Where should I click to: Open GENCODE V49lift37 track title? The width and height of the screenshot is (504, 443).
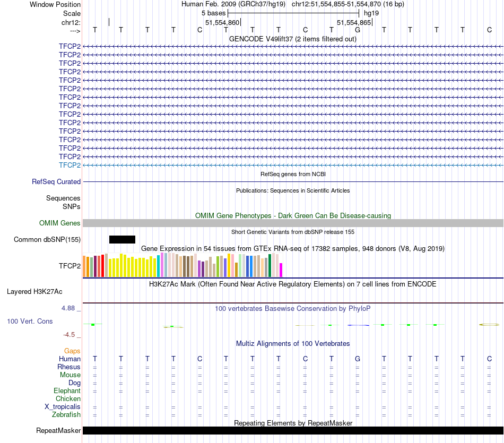(292, 39)
